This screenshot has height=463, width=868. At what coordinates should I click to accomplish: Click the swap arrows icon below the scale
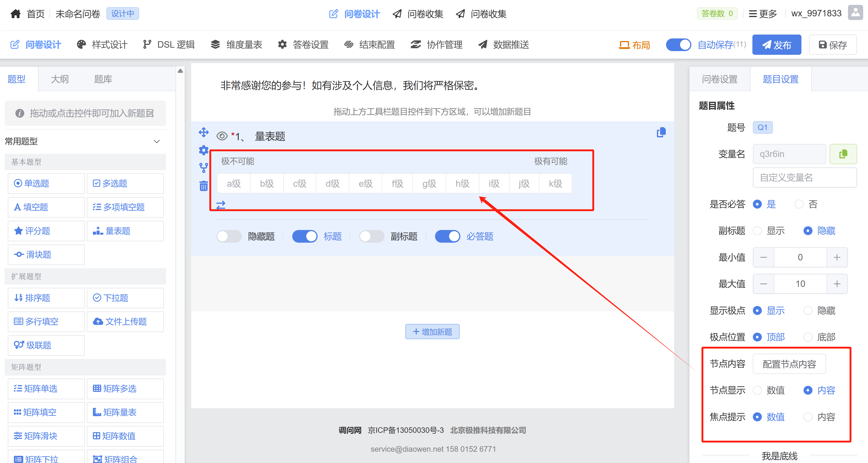tap(221, 204)
